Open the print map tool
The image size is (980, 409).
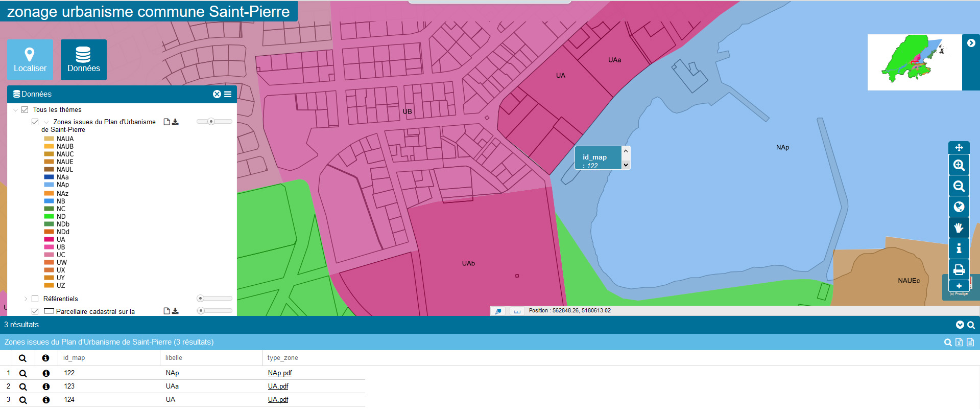pyautogui.click(x=959, y=269)
